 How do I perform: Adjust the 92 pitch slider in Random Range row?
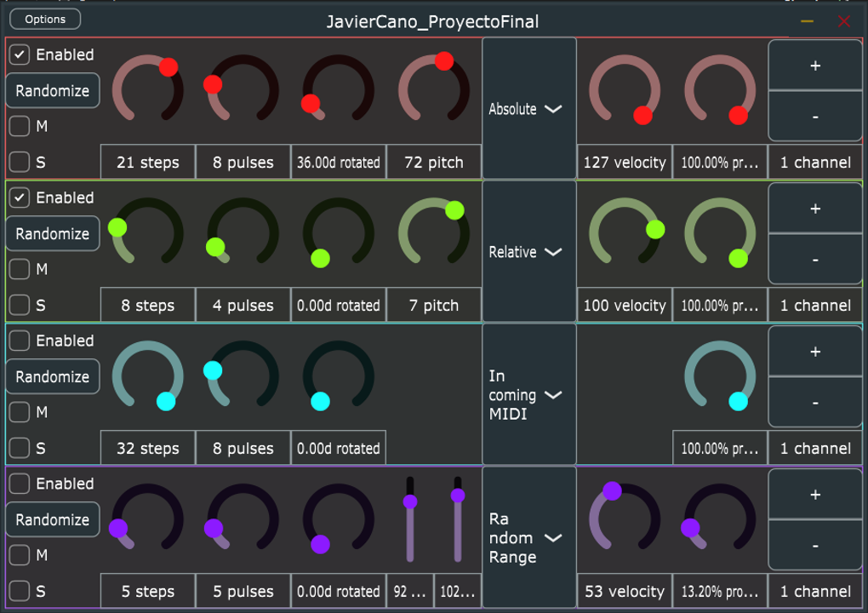tap(410, 519)
